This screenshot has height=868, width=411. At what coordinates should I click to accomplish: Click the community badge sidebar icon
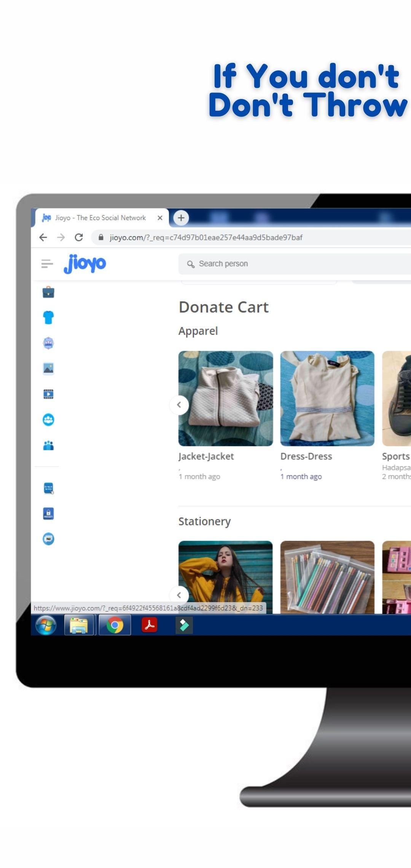click(x=48, y=343)
